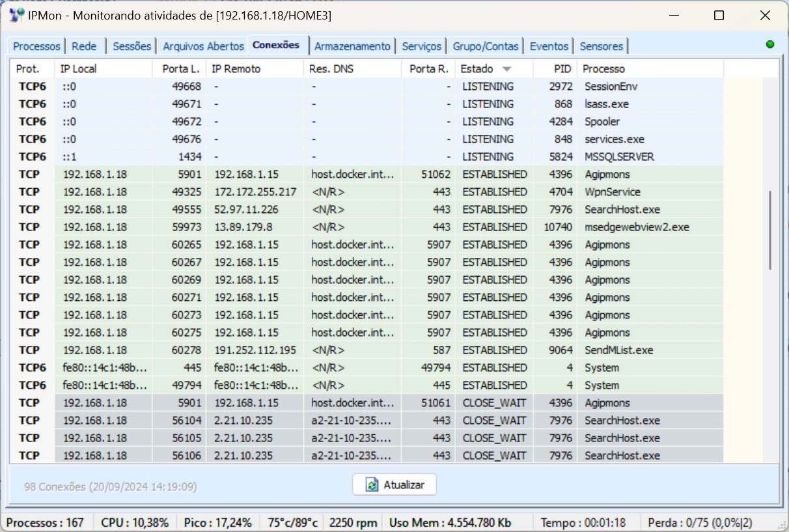
Task: Switch to the Rede tab
Action: click(84, 46)
